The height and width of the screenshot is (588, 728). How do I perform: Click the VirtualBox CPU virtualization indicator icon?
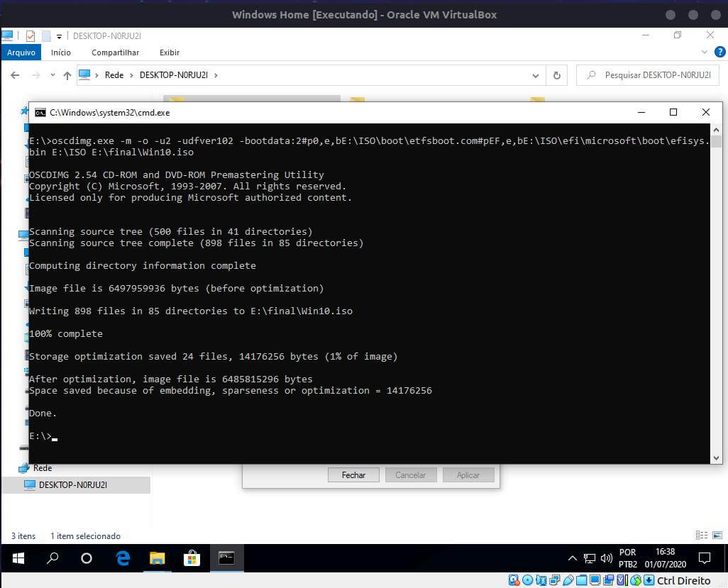pos(622,580)
